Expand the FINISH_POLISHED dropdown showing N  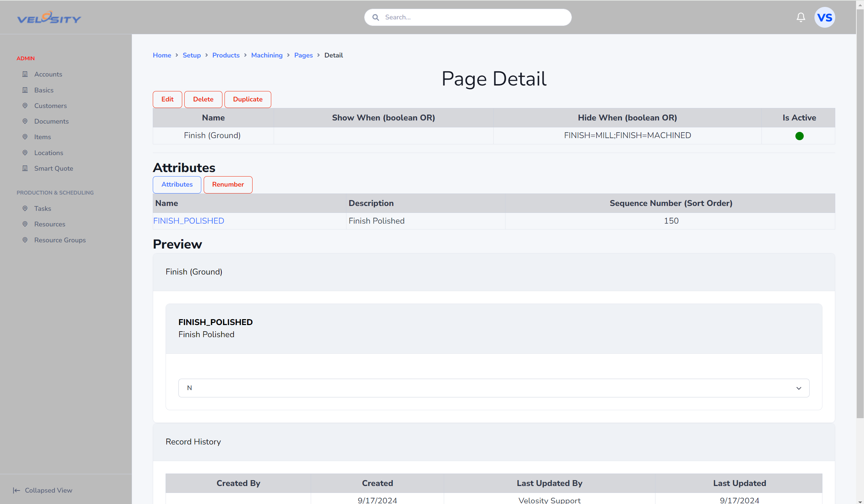494,388
